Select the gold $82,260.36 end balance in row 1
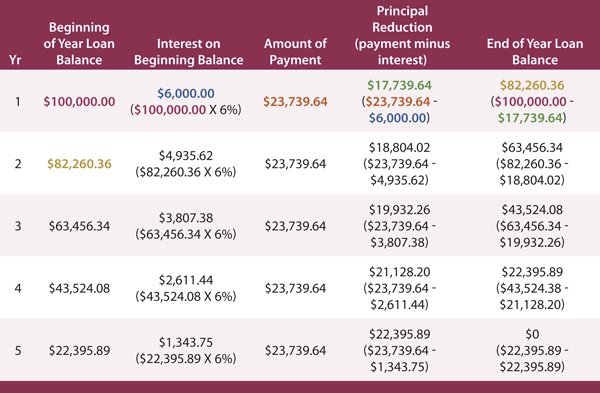 point(532,85)
